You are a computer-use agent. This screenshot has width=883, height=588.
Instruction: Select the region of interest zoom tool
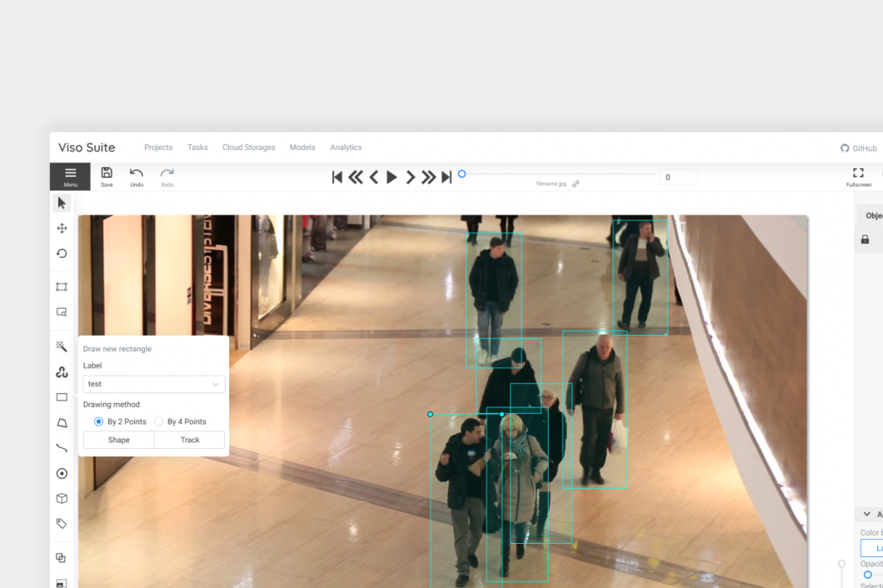[x=62, y=312]
